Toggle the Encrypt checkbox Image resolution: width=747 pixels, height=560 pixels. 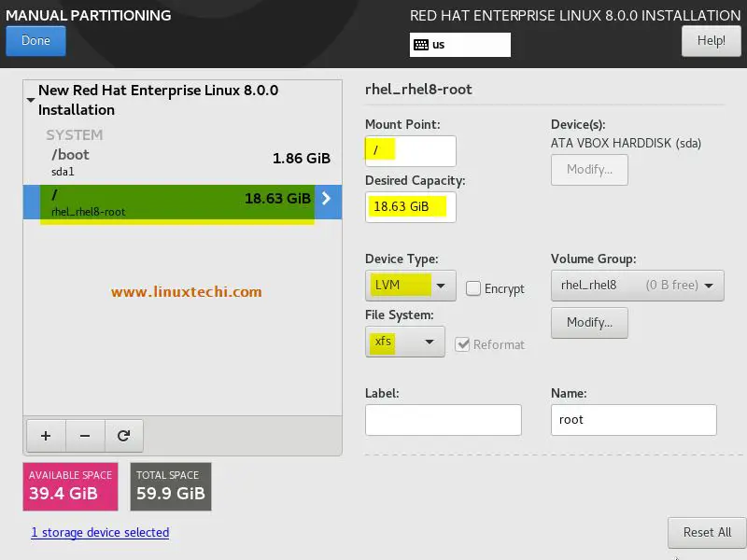click(473, 288)
